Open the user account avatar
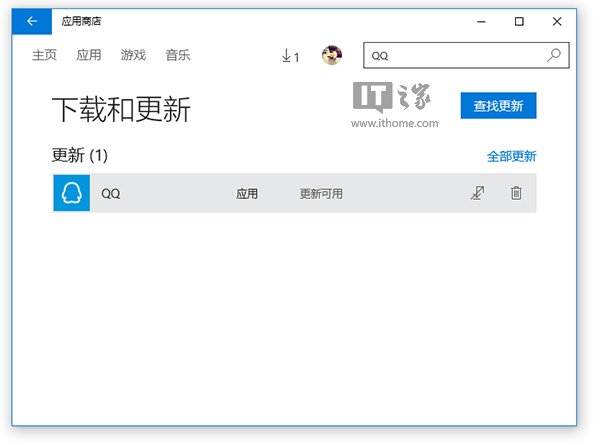The image size is (600, 446). [x=332, y=55]
